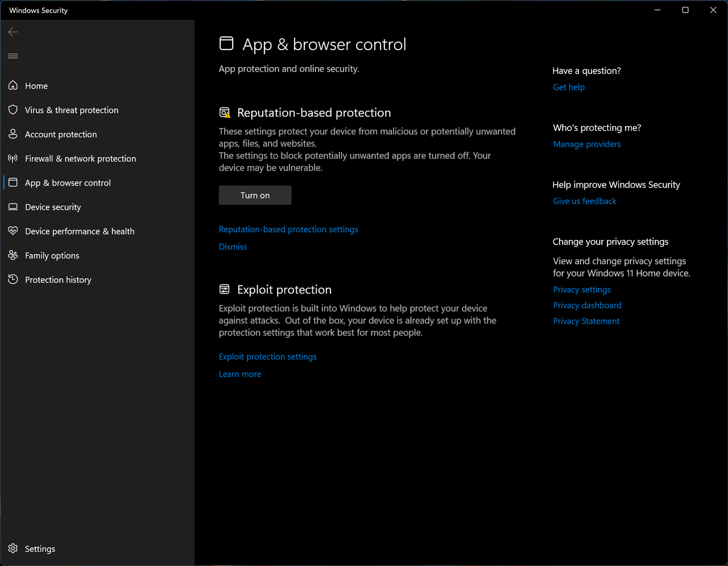728x566 pixels.
Task: Click the back arrow icon
Action: (13, 32)
